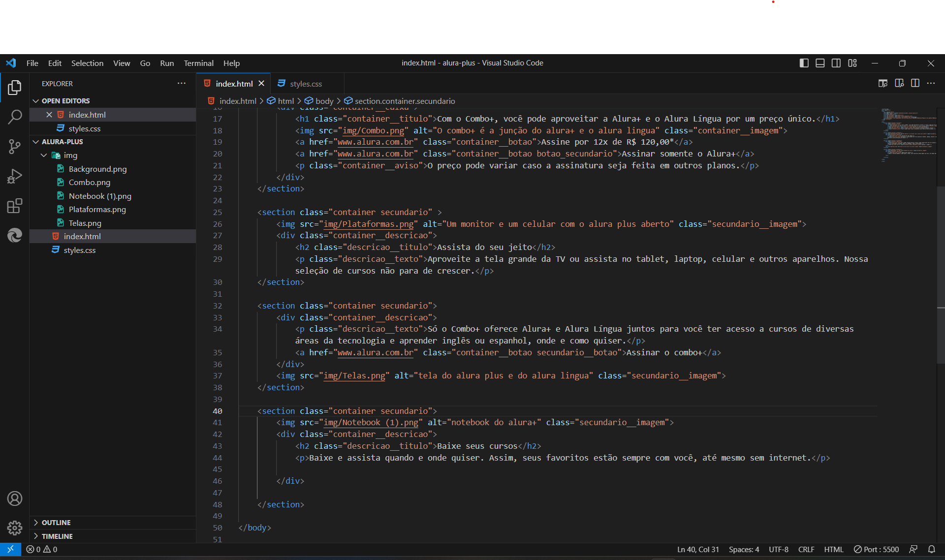Image resolution: width=945 pixels, height=560 pixels.
Task: Collapse the img folder
Action: coord(44,156)
